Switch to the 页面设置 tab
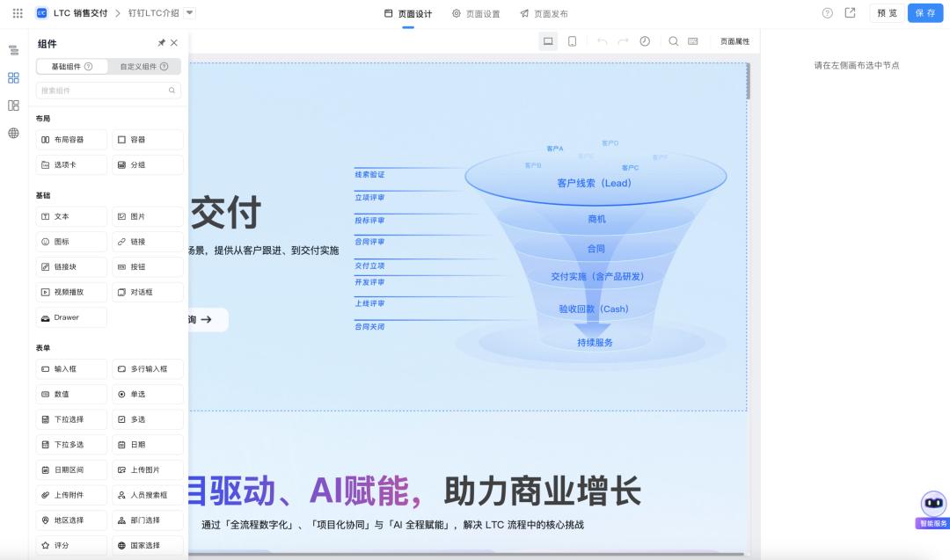This screenshot has width=950, height=560. tap(476, 14)
